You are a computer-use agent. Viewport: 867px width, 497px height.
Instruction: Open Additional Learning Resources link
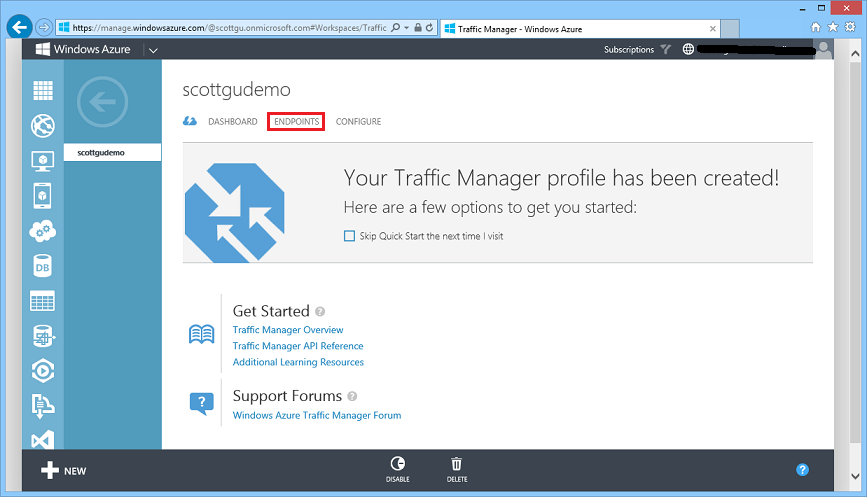(x=298, y=362)
